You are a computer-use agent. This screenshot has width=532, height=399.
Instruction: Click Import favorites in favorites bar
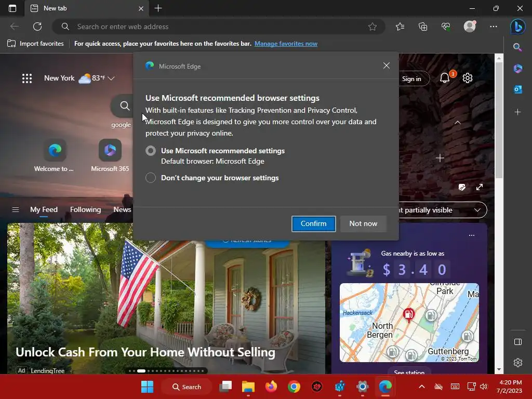click(35, 44)
